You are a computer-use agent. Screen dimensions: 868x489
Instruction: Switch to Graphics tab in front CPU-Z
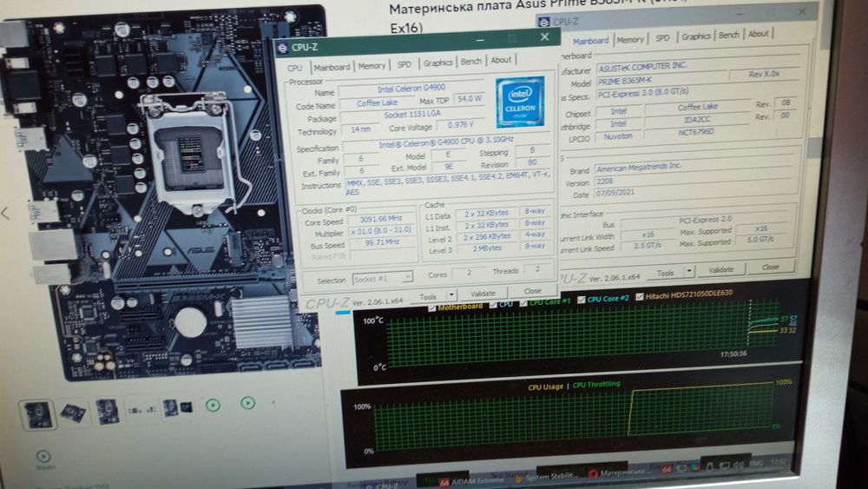tap(437, 63)
